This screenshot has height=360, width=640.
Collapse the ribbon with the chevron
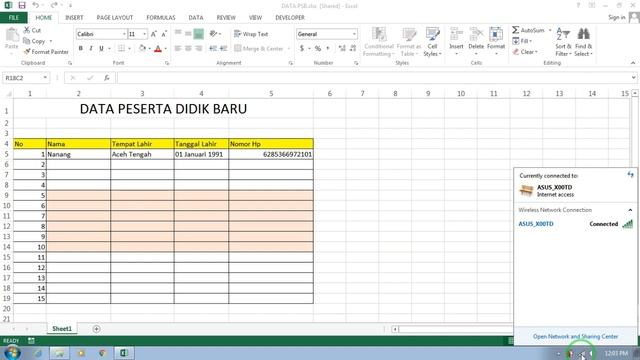(633, 63)
